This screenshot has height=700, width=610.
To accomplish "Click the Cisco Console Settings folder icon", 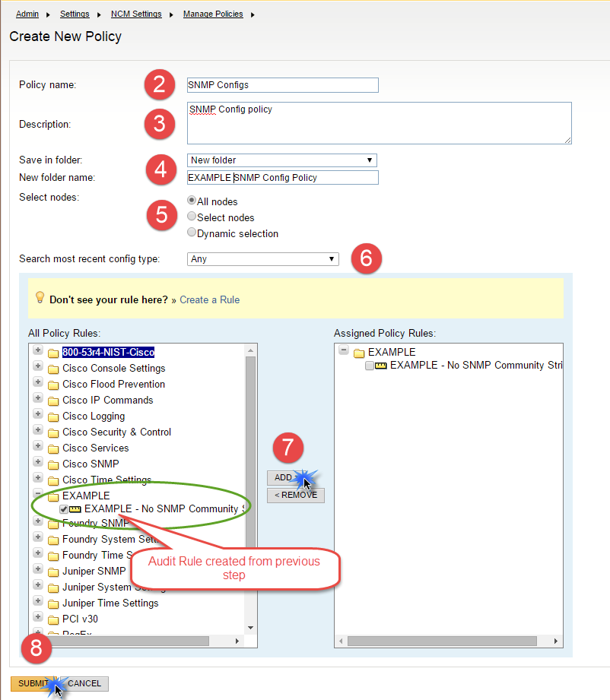I will coord(53,369).
